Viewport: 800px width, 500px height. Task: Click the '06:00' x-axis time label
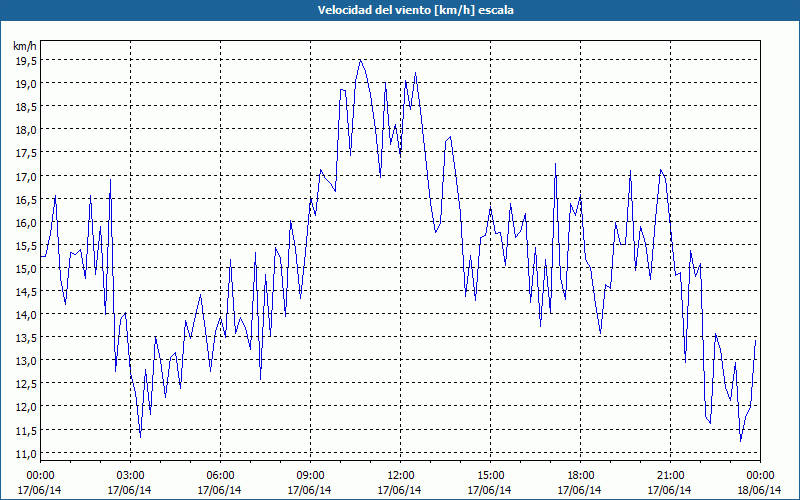click(220, 476)
